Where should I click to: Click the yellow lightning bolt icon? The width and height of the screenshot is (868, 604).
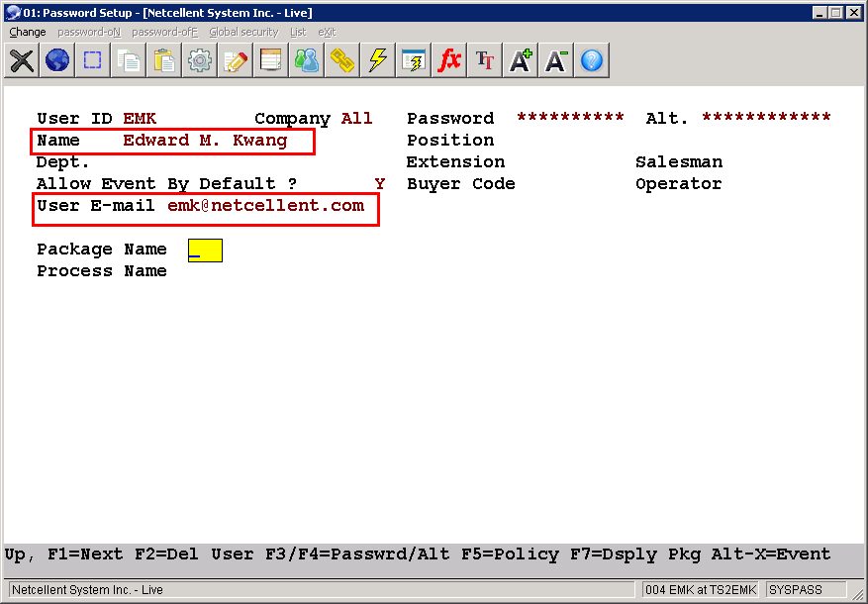pos(377,60)
